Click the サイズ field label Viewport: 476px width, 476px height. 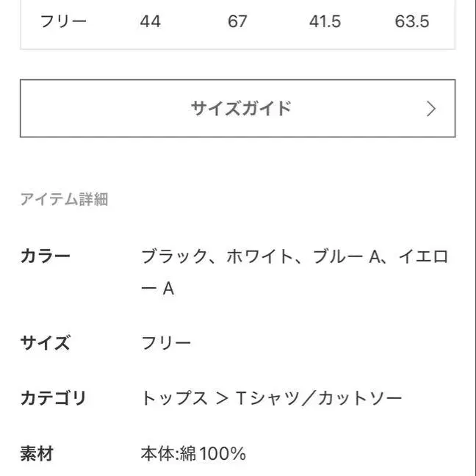tap(45, 343)
